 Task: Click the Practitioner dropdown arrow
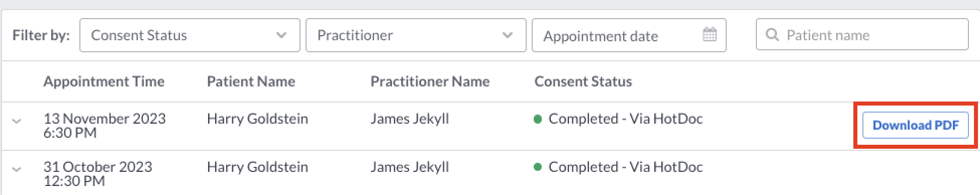[508, 35]
